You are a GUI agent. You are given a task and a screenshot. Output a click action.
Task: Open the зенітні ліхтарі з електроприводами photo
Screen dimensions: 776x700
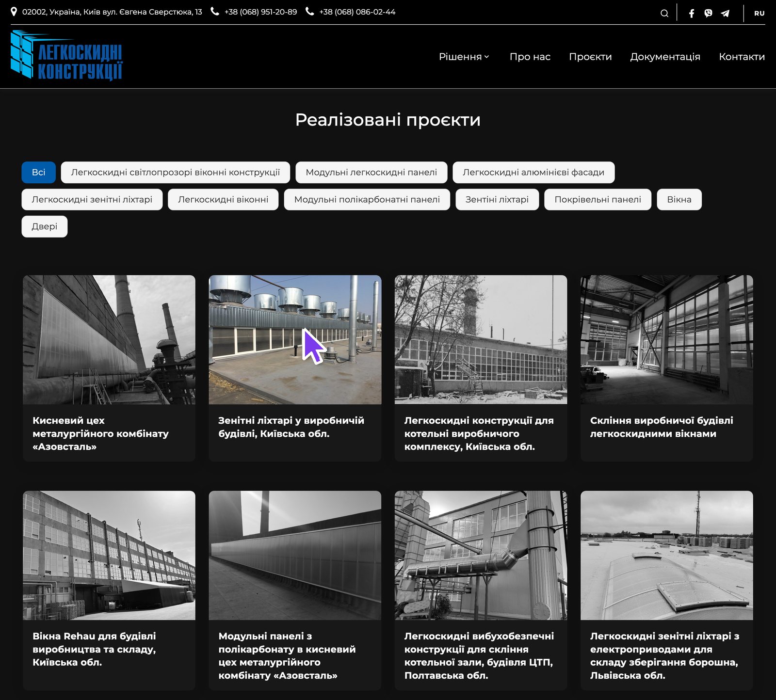click(667, 555)
